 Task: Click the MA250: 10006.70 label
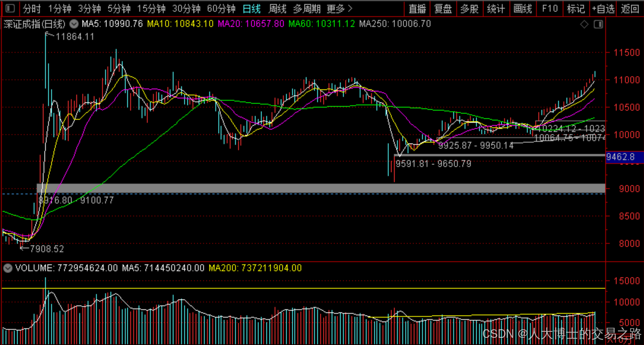tap(395, 24)
